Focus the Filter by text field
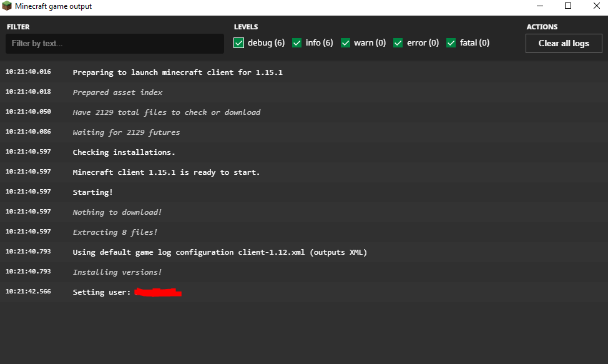This screenshot has height=364, width=608. 114,44
